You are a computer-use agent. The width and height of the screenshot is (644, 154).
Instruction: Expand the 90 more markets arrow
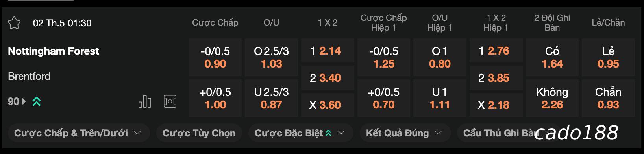click(24, 102)
